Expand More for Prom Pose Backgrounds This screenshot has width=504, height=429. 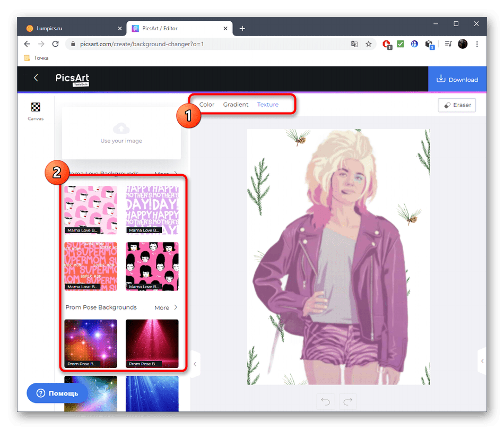pos(166,307)
